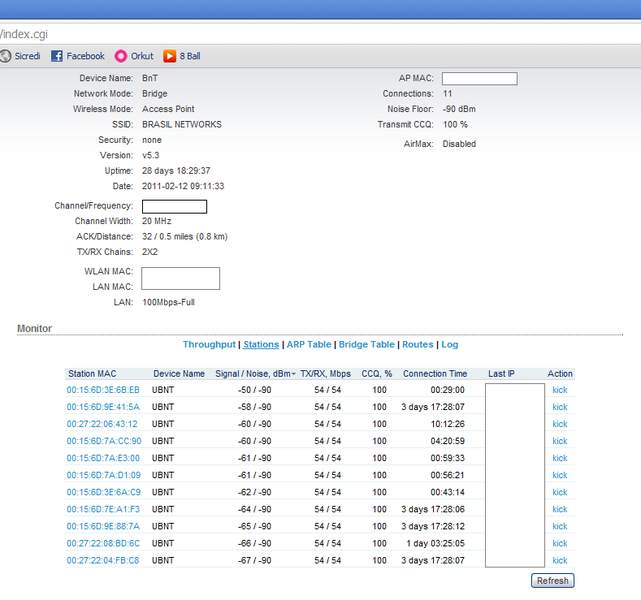Open station 00:15:6D:7E:A1:F3 details

coord(103,509)
